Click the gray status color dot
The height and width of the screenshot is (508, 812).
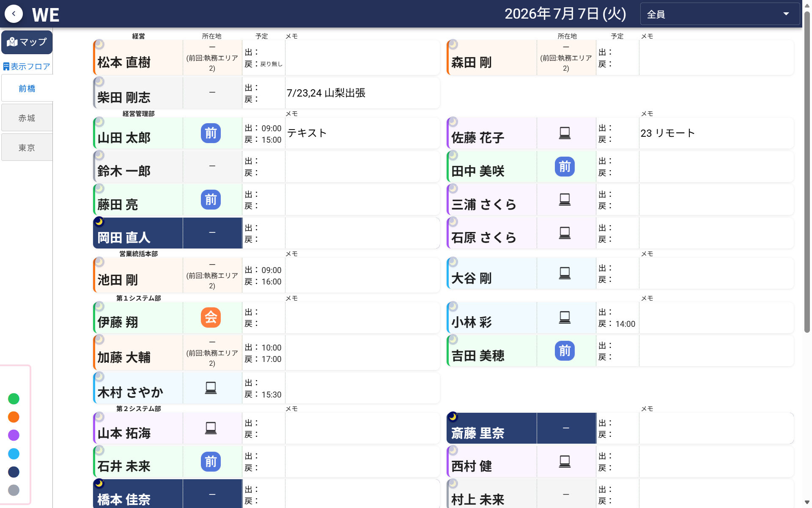click(14, 490)
